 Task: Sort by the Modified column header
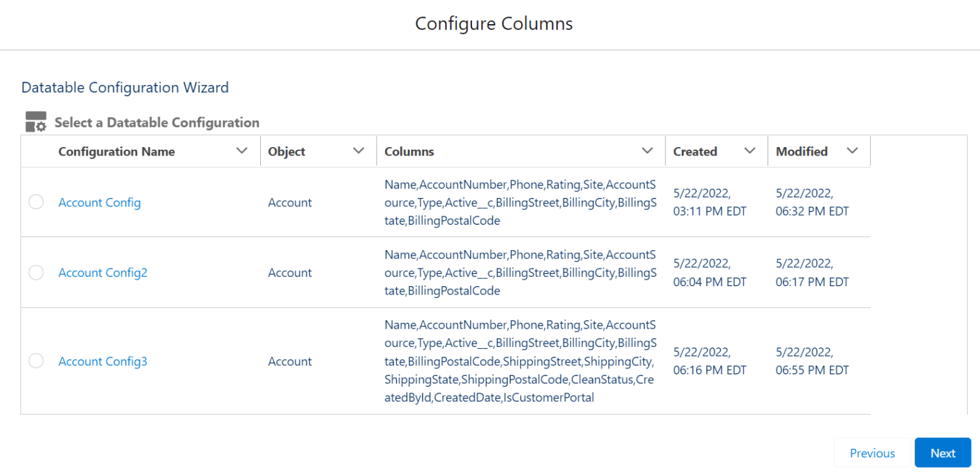coord(802,150)
